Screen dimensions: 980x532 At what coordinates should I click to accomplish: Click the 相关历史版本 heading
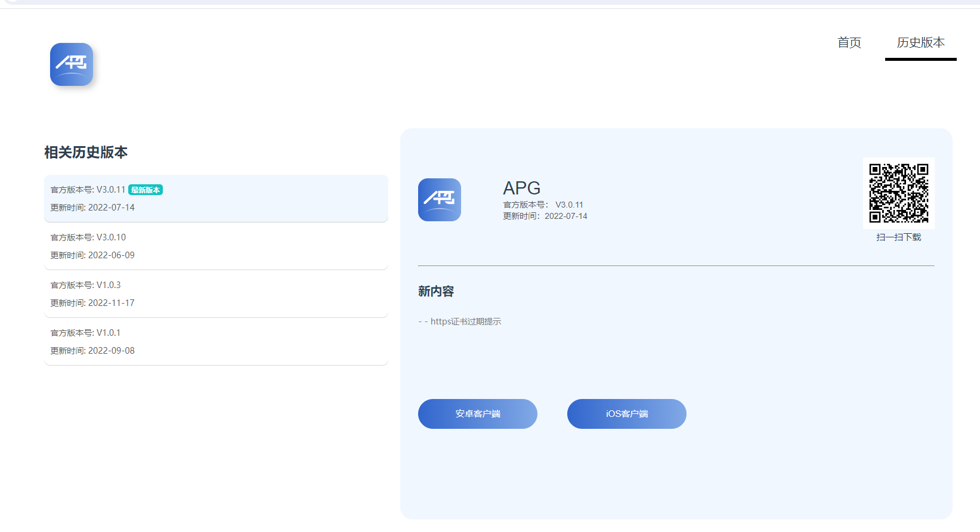pyautogui.click(x=86, y=152)
